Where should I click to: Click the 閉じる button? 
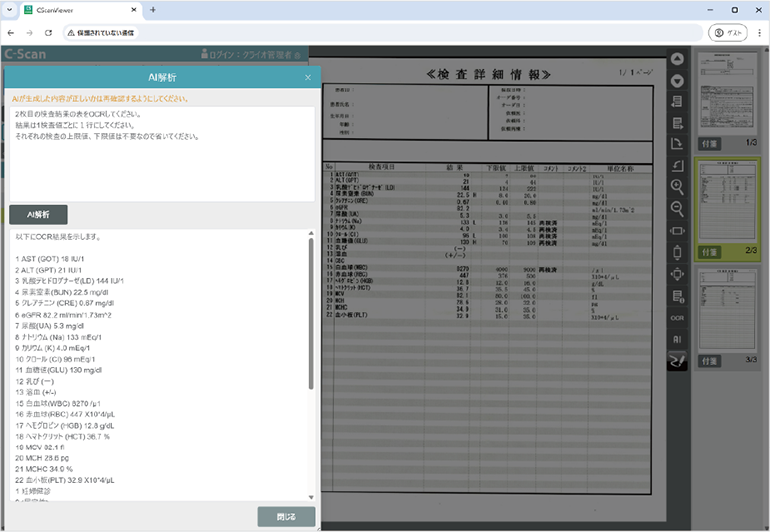[287, 517]
